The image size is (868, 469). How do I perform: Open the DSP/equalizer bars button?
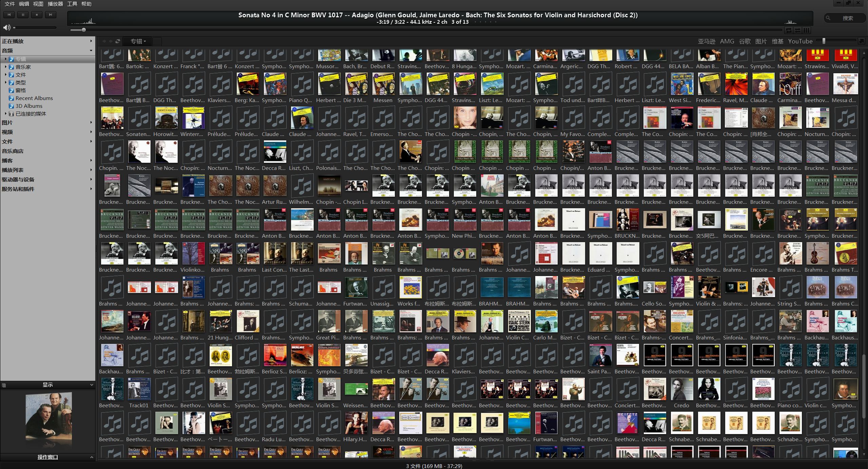pos(807,30)
